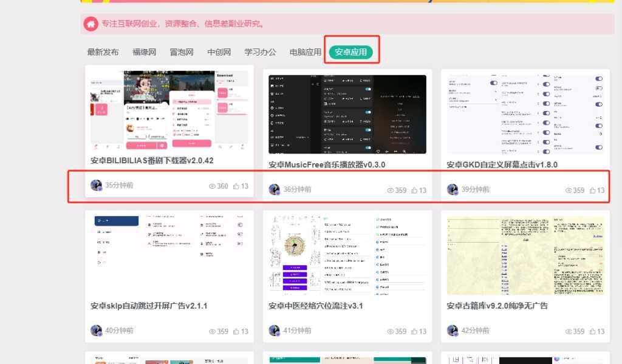The height and width of the screenshot is (364, 622).
Task: Click the author avatar on BILIBILIAS card
Action: click(x=96, y=186)
